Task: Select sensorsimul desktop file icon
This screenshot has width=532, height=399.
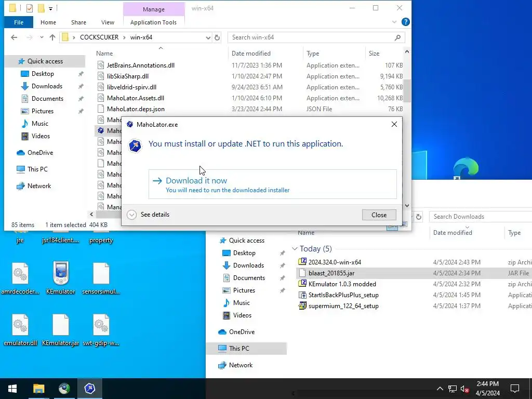Action: 101,277
